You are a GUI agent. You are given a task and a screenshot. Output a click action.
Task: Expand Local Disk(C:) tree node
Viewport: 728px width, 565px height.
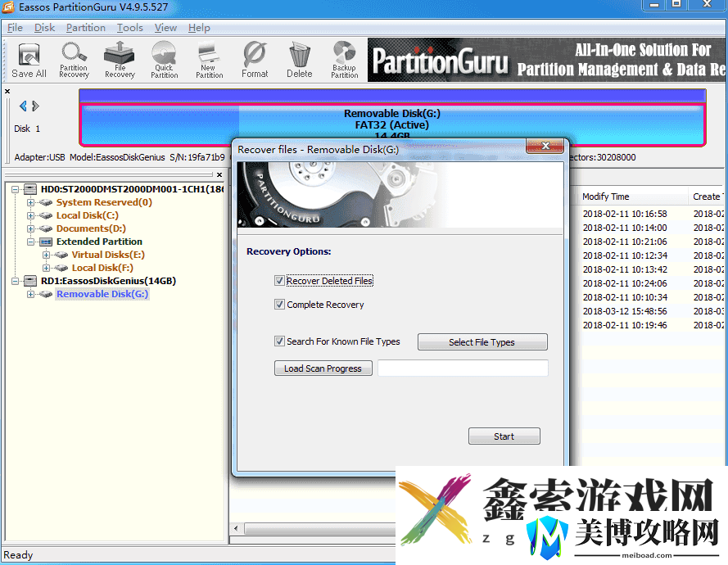[30, 215]
